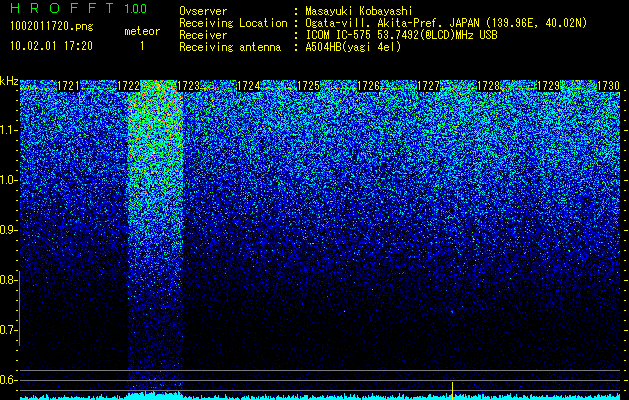Viewport: 629px width, 400px height.
Task: Click the 1726 time marker
Action: coord(368,86)
